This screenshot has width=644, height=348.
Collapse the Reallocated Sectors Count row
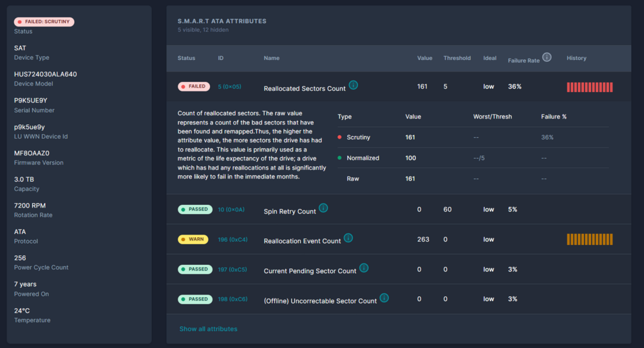[399, 87]
